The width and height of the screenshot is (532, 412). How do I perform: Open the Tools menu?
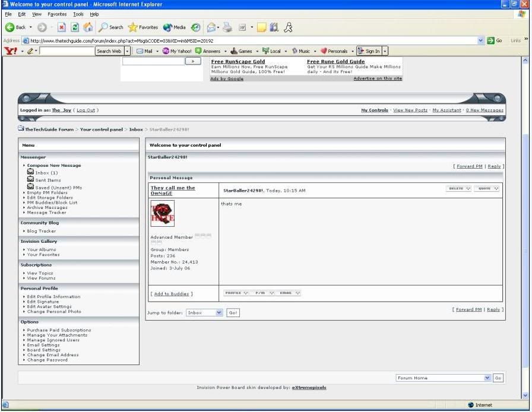tap(78, 14)
